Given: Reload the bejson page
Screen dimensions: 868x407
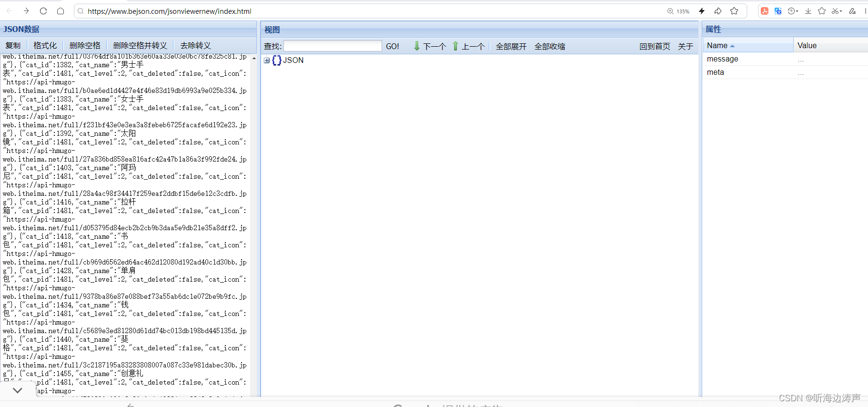Looking at the screenshot, I should 43,11.
